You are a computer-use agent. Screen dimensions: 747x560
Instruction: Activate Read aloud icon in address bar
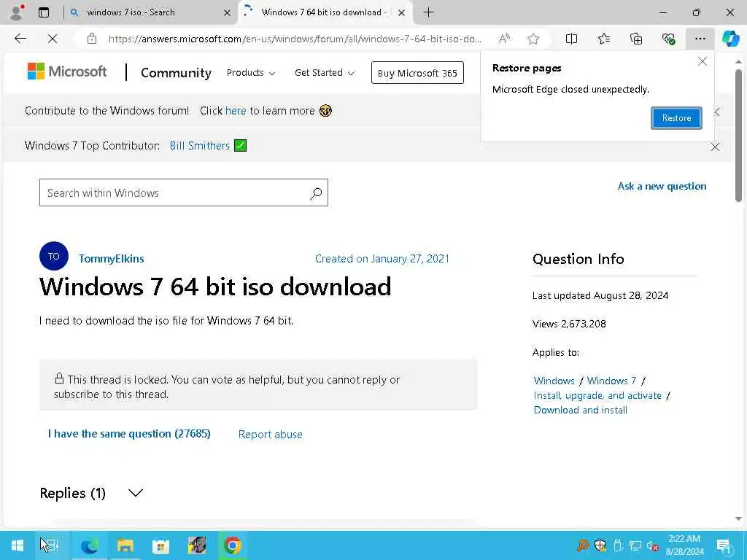[504, 39]
